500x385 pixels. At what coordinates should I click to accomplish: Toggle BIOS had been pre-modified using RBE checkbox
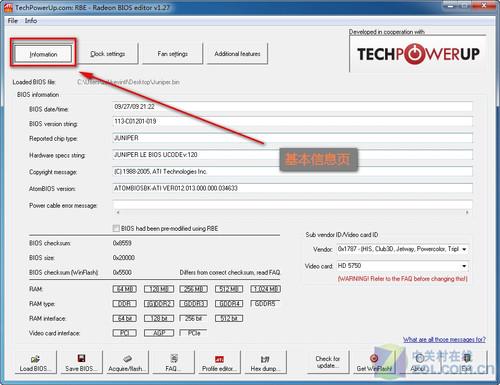click(x=116, y=228)
